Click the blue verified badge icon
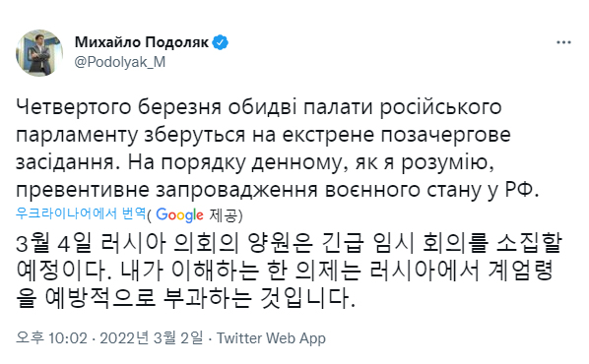The width and height of the screenshot is (589, 364). pyautogui.click(x=221, y=42)
